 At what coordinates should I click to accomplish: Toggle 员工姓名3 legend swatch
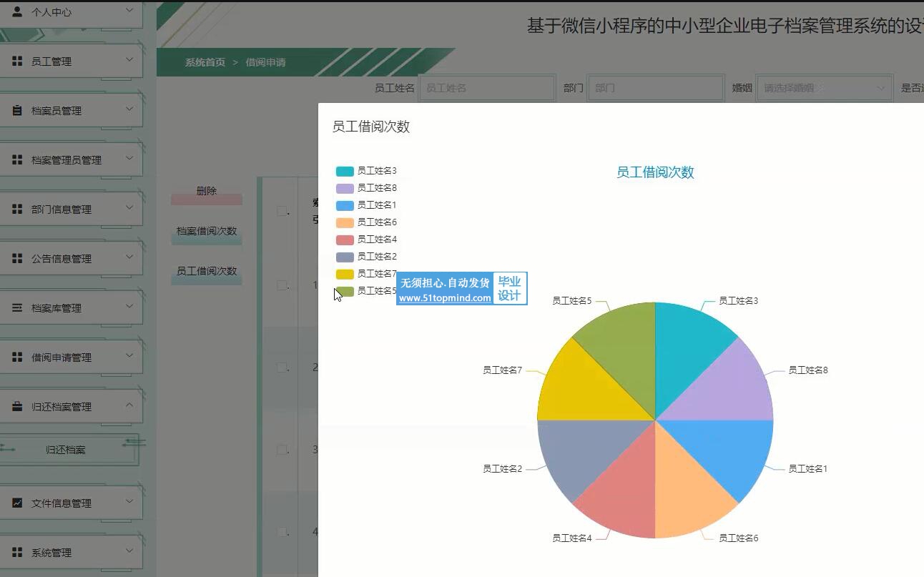tap(345, 171)
